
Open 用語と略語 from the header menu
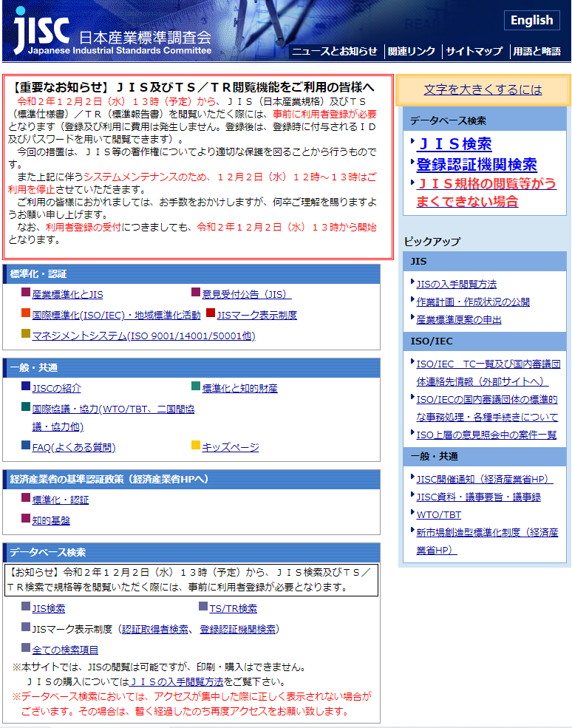pyautogui.click(x=537, y=51)
